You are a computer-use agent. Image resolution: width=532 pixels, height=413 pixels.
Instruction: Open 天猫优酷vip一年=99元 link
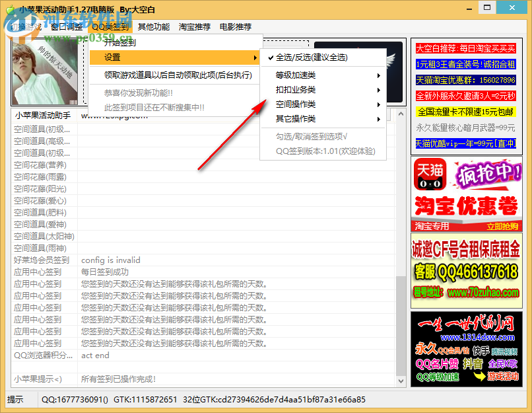pyautogui.click(x=465, y=143)
